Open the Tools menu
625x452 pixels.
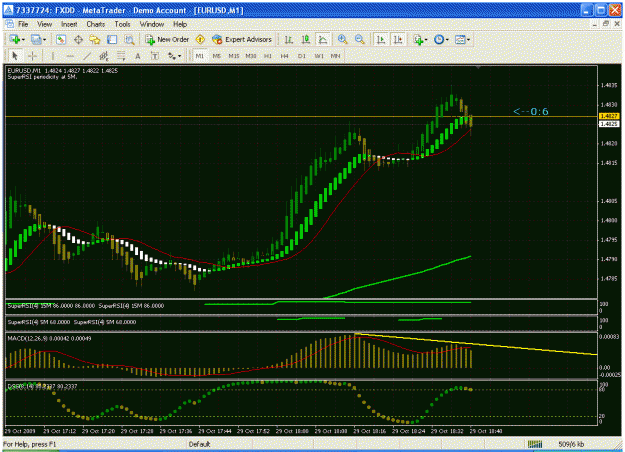(x=122, y=24)
